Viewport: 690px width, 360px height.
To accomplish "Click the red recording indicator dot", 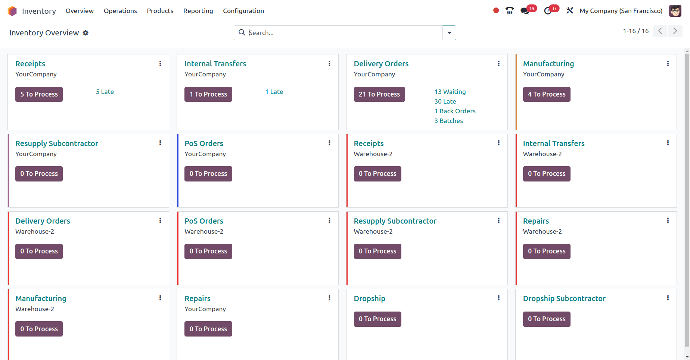I will 496,11.
